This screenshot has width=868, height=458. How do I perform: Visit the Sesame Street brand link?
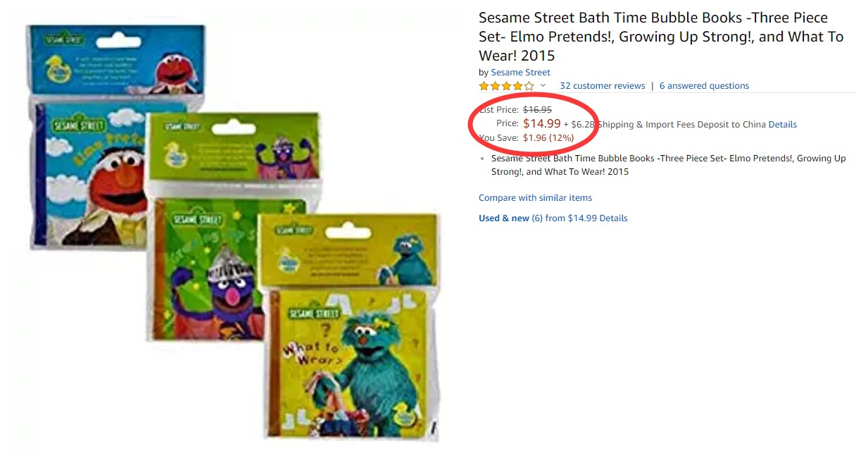coord(520,73)
